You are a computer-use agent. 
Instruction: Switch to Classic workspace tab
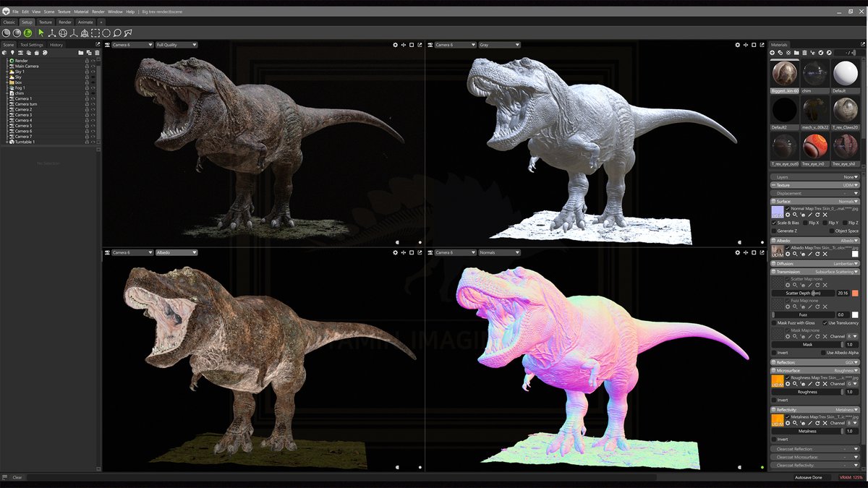[9, 22]
